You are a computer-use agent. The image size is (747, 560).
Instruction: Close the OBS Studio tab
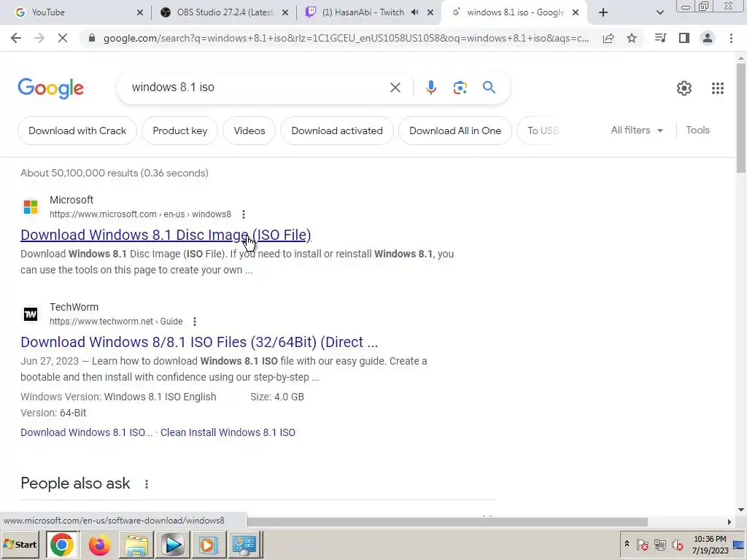coord(285,12)
